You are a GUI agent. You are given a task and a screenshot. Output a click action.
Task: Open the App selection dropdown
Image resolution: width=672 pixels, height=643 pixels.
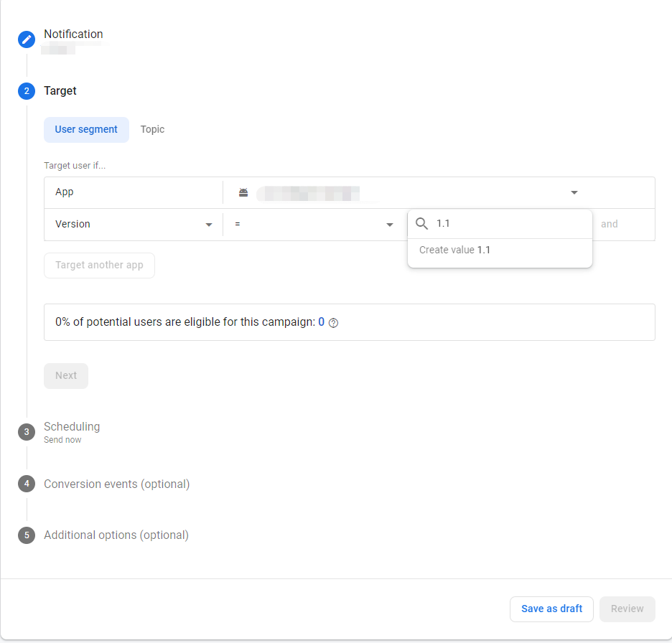click(574, 192)
